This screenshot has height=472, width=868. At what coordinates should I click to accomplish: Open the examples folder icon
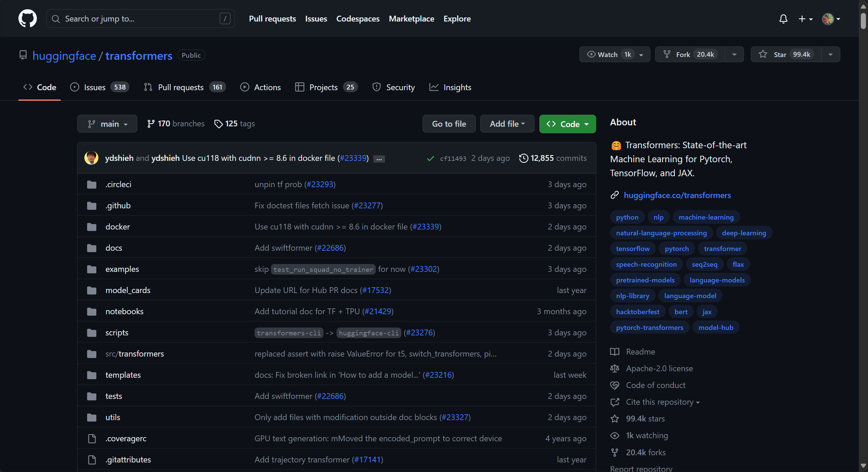pos(92,269)
